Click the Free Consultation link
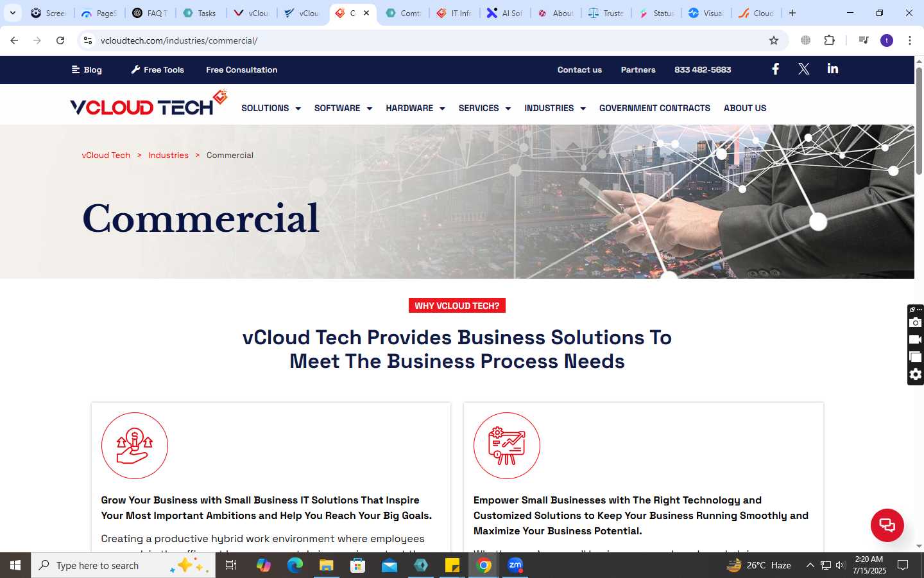Screen dimensions: 924x578 click(242, 70)
